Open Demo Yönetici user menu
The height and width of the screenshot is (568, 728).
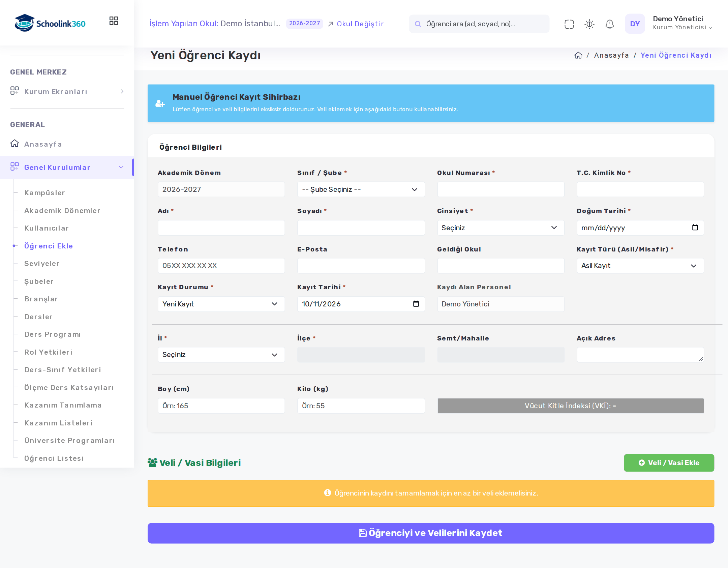[682, 23]
